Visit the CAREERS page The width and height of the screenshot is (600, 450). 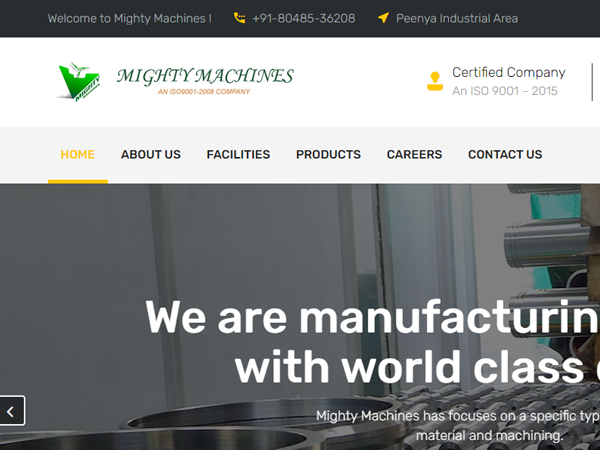414,155
